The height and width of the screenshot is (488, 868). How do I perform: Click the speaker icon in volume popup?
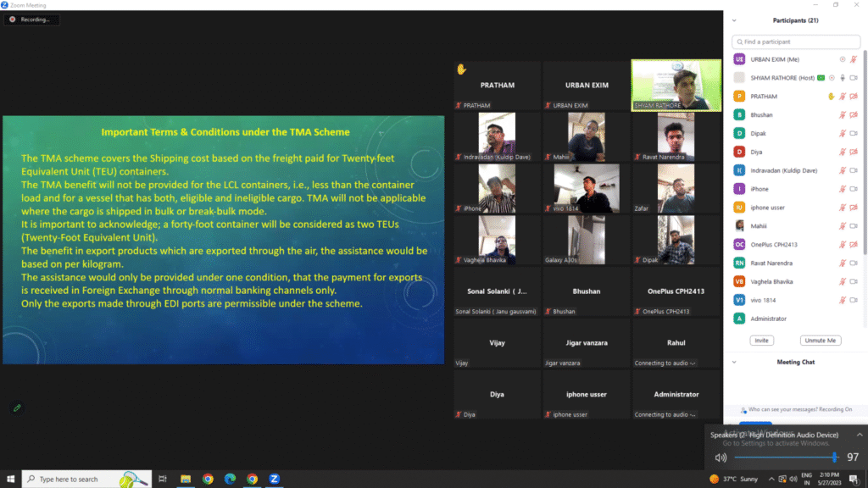721,457
